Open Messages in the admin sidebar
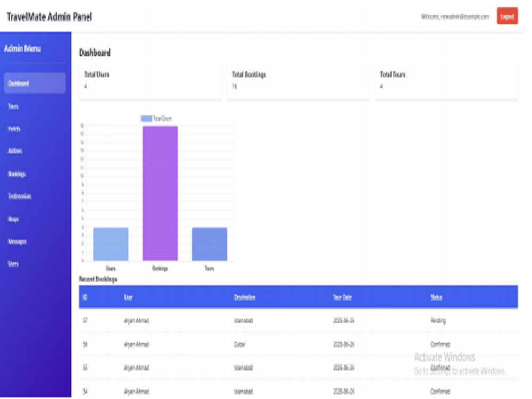Image resolution: width=532 pixels, height=399 pixels. click(17, 242)
